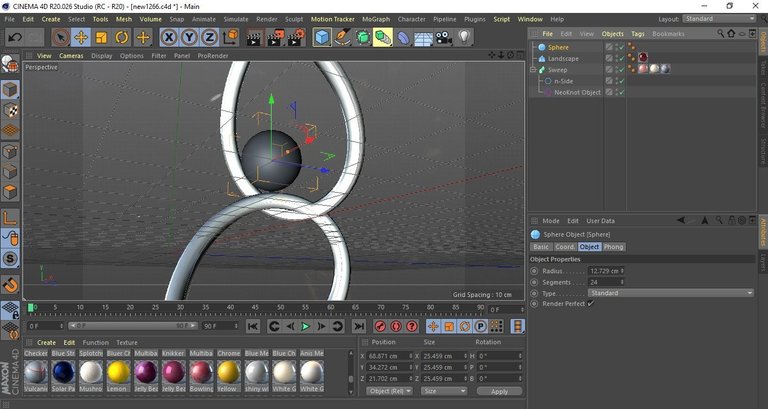Screen dimensions: 768x409
Task: Click Make Editable icon in left palette
Action: click(10, 64)
